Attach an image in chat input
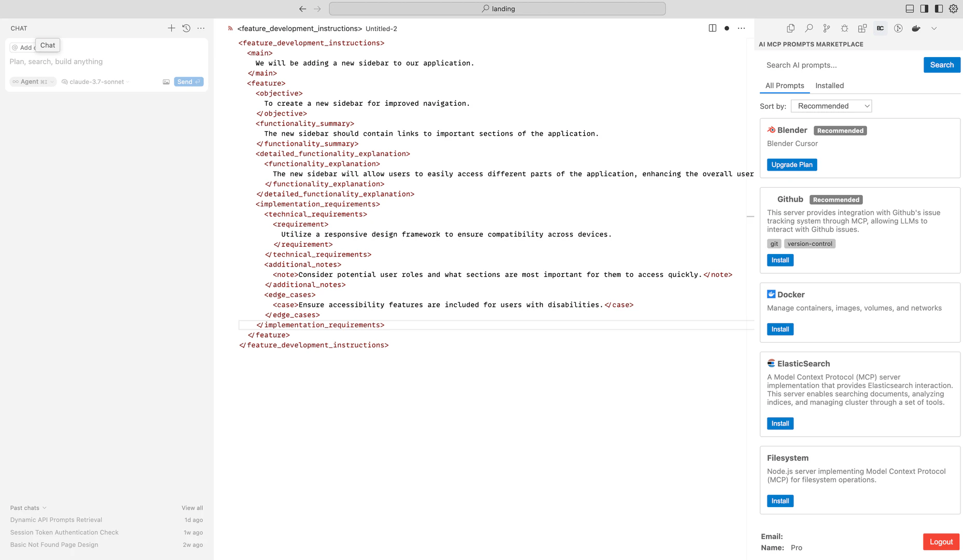The image size is (963, 560). coord(166,82)
